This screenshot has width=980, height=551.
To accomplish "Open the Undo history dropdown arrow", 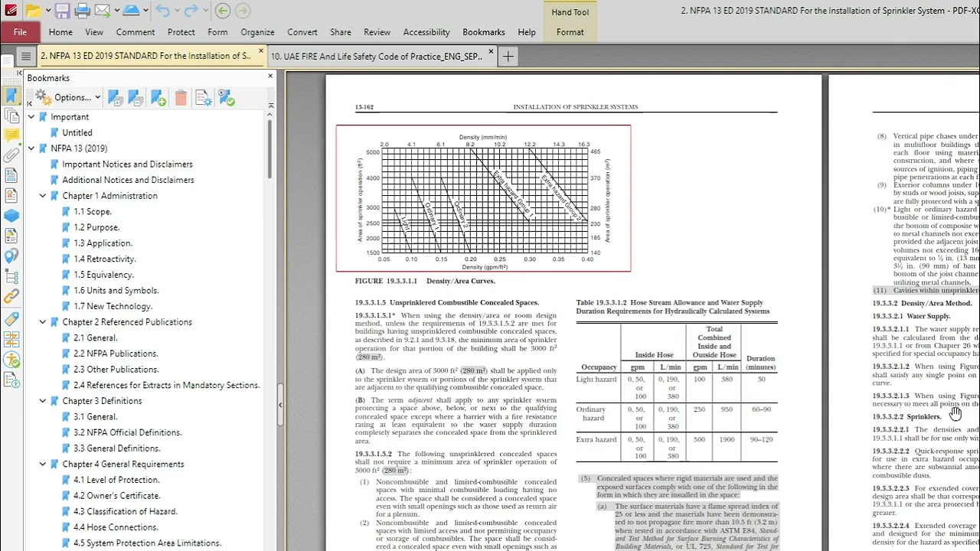I will pos(176,11).
